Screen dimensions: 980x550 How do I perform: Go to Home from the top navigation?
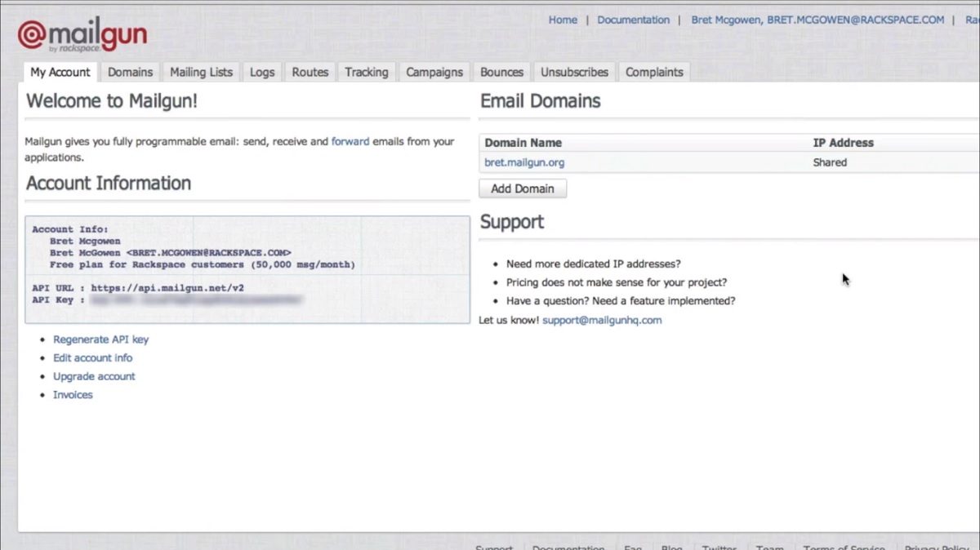point(563,20)
